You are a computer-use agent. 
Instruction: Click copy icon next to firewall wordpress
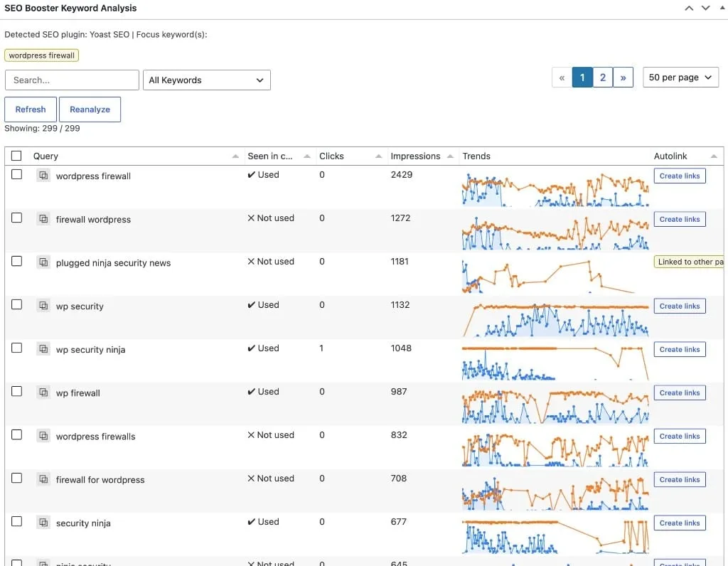(x=43, y=219)
